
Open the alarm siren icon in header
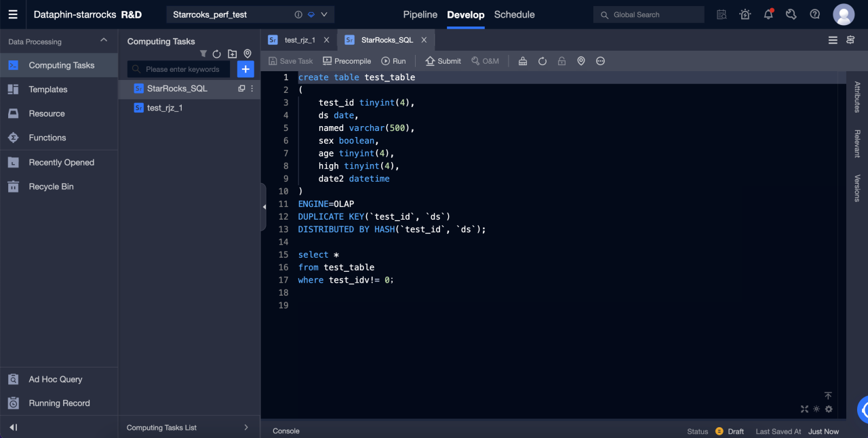pyautogui.click(x=745, y=14)
